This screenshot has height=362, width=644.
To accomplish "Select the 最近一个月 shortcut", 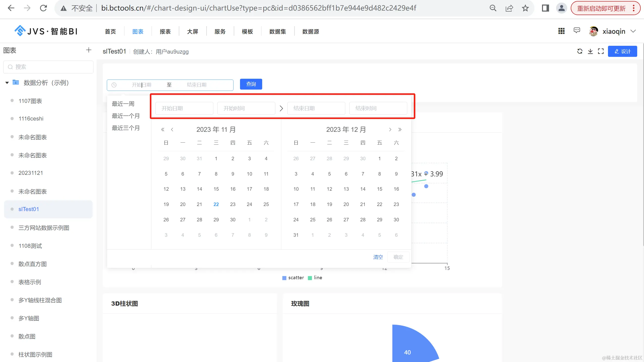I will 126,116.
